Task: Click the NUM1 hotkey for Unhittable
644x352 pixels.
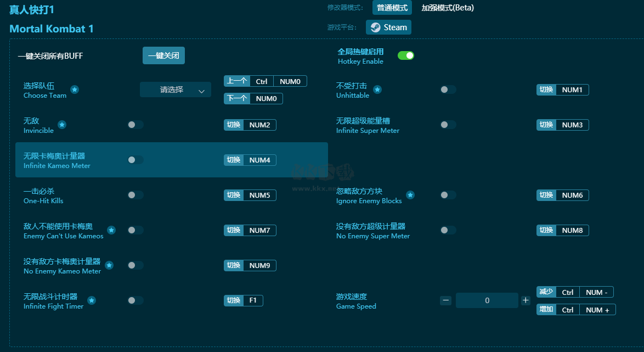Action: tap(563, 90)
